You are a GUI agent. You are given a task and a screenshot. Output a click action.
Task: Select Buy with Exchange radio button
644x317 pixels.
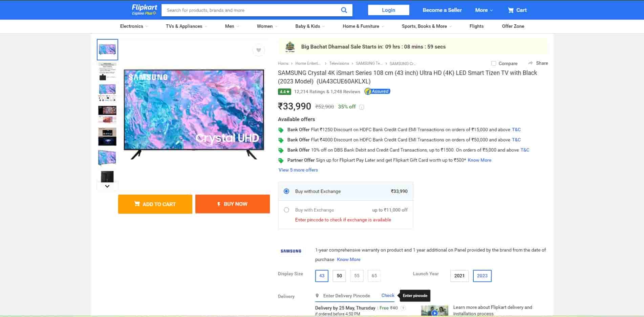click(286, 210)
